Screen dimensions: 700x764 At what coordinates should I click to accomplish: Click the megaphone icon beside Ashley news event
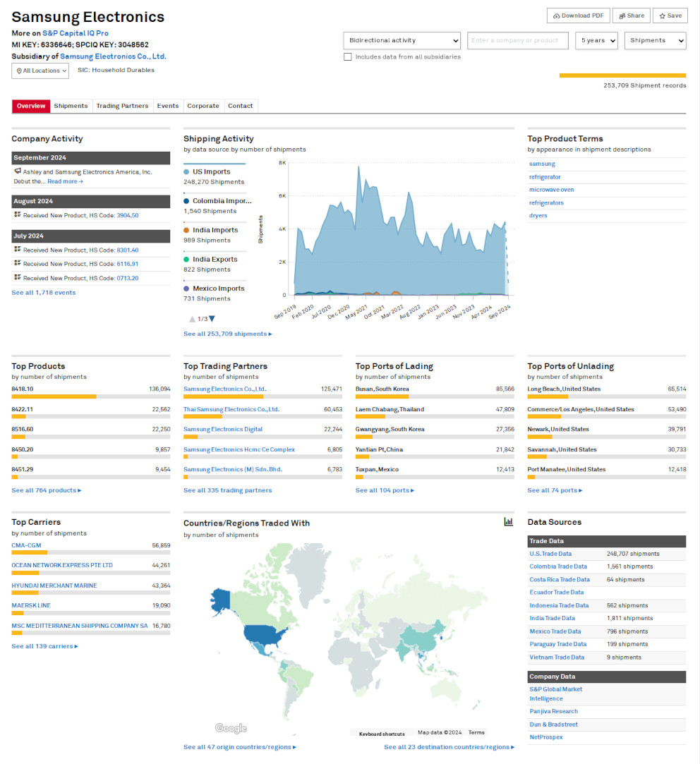[16, 171]
